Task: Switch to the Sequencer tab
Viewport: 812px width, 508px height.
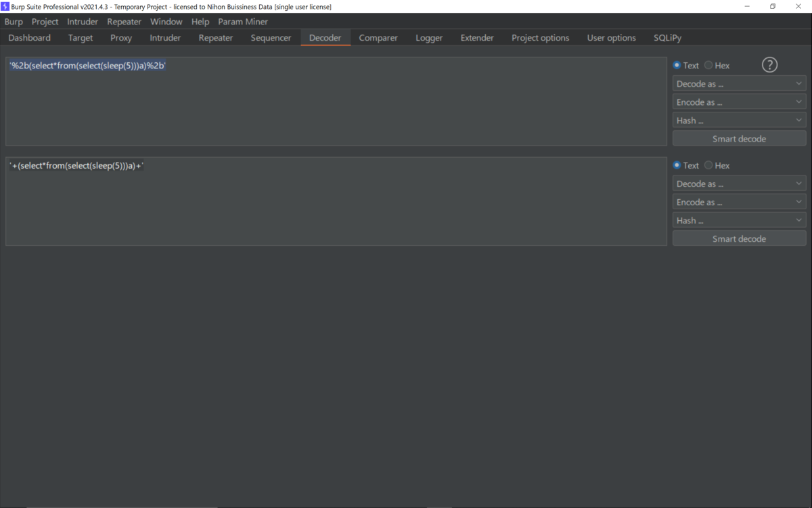Action: 271,38
